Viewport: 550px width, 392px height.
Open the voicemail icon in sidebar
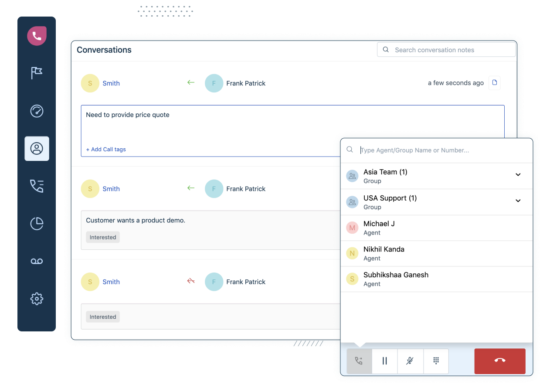(37, 261)
